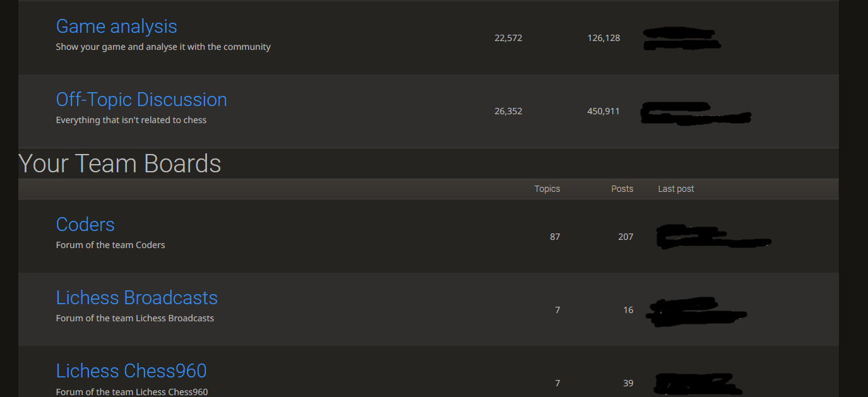The height and width of the screenshot is (397, 868).
Task: Select the latest post in Off-Topic Discussion
Action: (694, 114)
